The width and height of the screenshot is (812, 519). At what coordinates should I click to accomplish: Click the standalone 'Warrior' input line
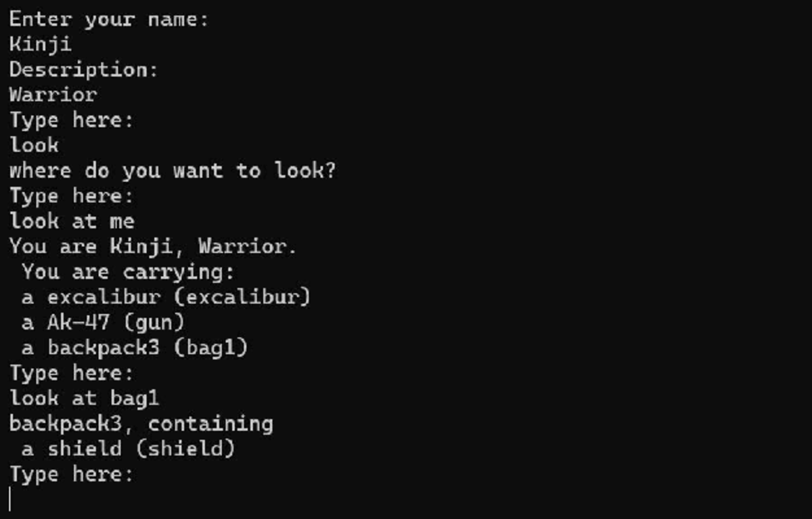[53, 95]
